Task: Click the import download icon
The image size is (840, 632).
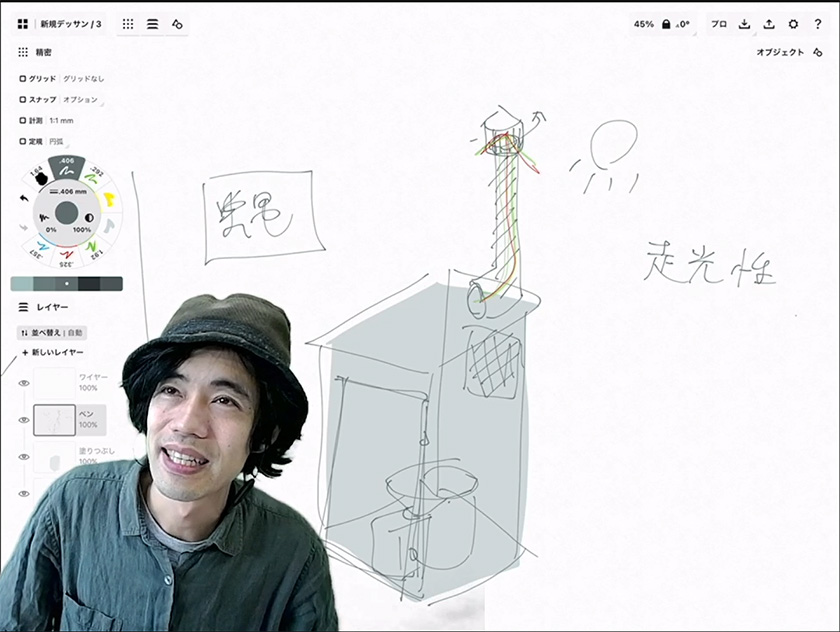Action: pos(745,24)
